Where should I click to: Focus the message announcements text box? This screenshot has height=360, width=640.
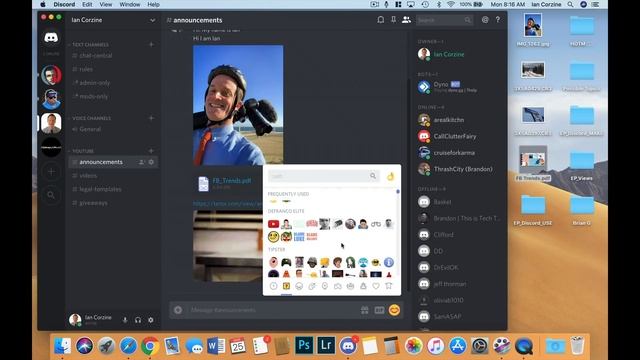pyautogui.click(x=271, y=310)
